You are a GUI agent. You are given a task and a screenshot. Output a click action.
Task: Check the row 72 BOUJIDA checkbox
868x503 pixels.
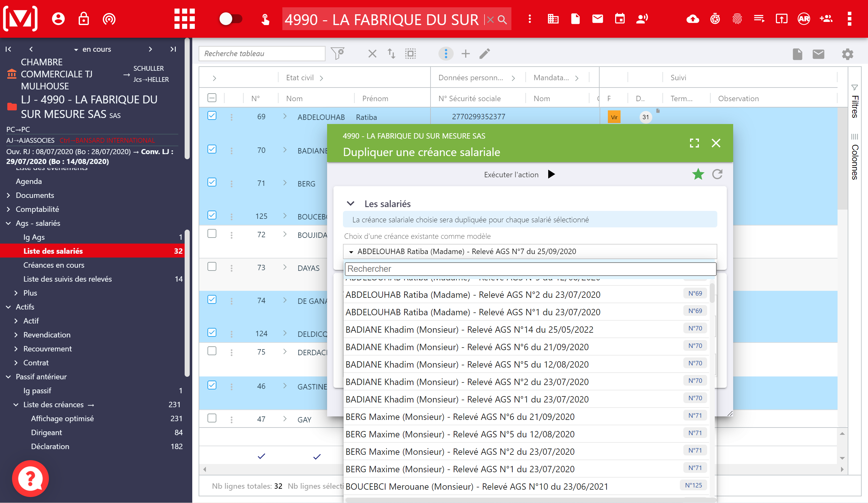(212, 234)
